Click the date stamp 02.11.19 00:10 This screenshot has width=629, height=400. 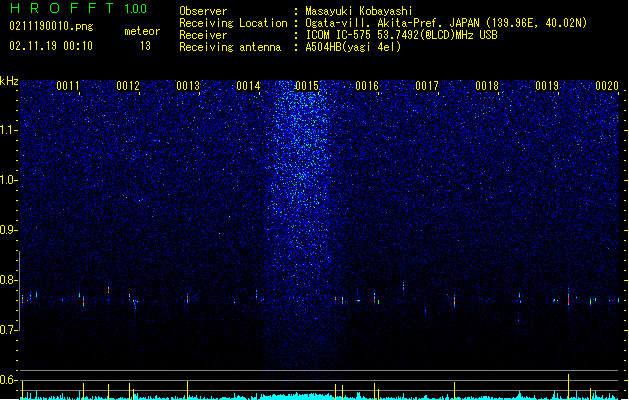pos(51,46)
